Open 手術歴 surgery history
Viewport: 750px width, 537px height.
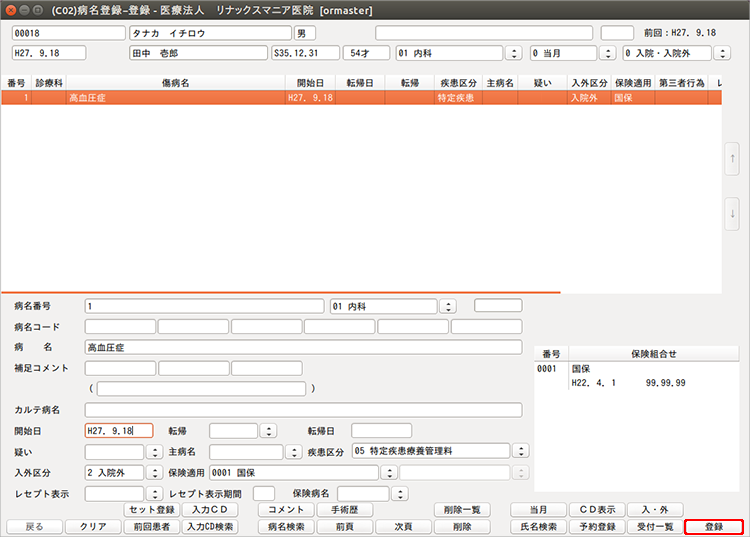tap(344, 510)
